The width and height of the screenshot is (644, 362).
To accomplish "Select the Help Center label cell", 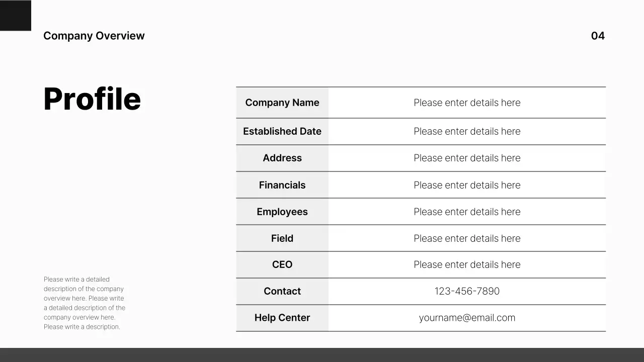I will 282,318.
